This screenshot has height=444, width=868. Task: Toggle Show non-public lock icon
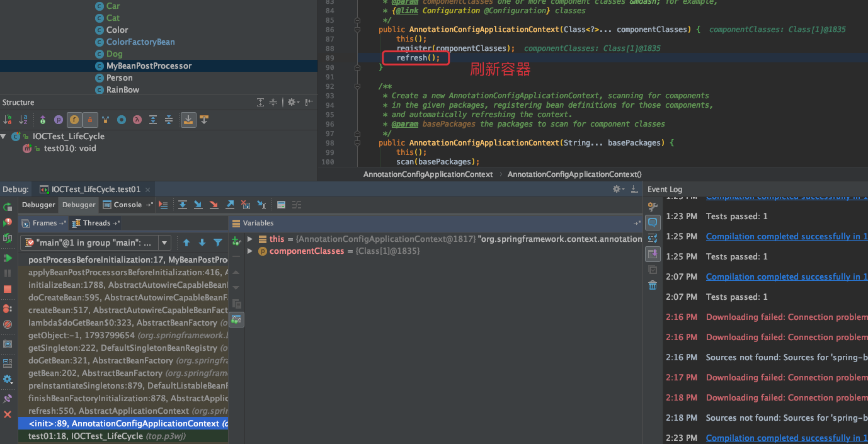click(90, 120)
